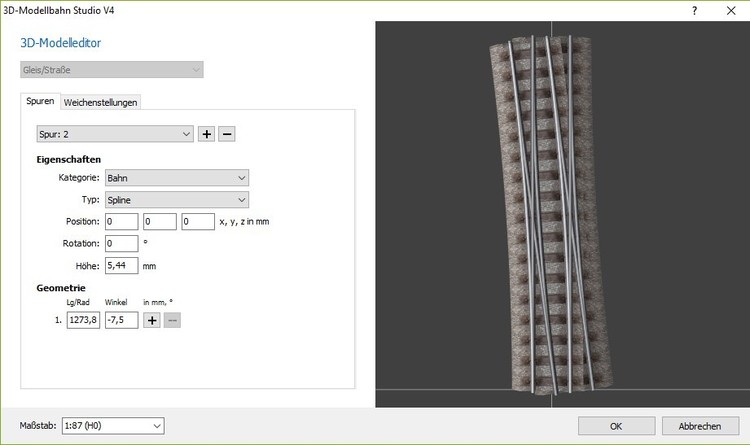Click the greyed minus button in the Geometrie row
Screen dimensions: 750x445
coord(172,320)
